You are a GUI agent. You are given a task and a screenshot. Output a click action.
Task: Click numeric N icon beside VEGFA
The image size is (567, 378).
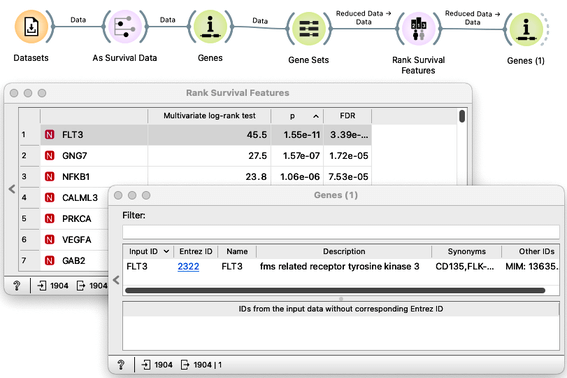50,239
